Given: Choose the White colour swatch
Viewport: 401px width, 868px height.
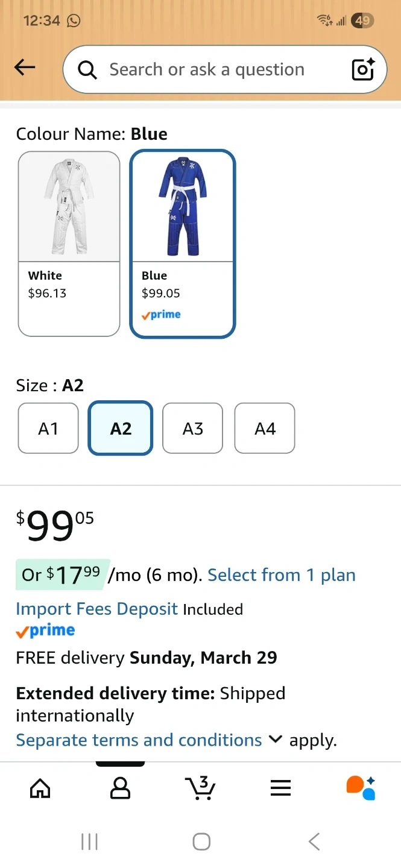Looking at the screenshot, I should click(x=69, y=243).
